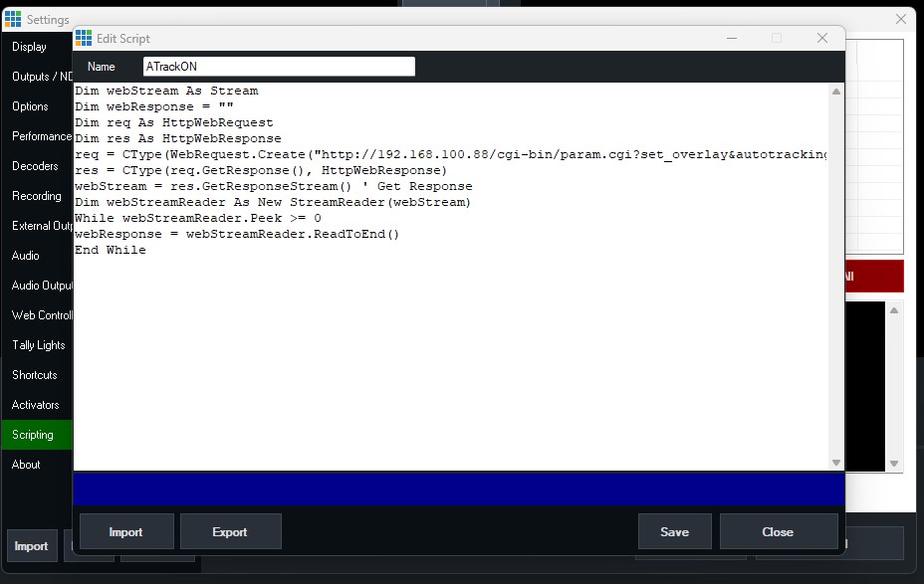Export the script with the Export button
The height and width of the screenshot is (584, 924).
(230, 531)
